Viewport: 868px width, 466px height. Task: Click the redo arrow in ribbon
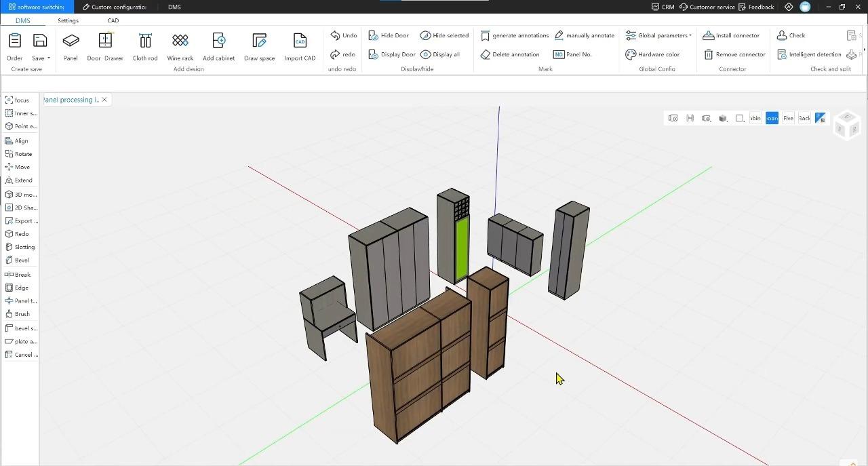[335, 54]
